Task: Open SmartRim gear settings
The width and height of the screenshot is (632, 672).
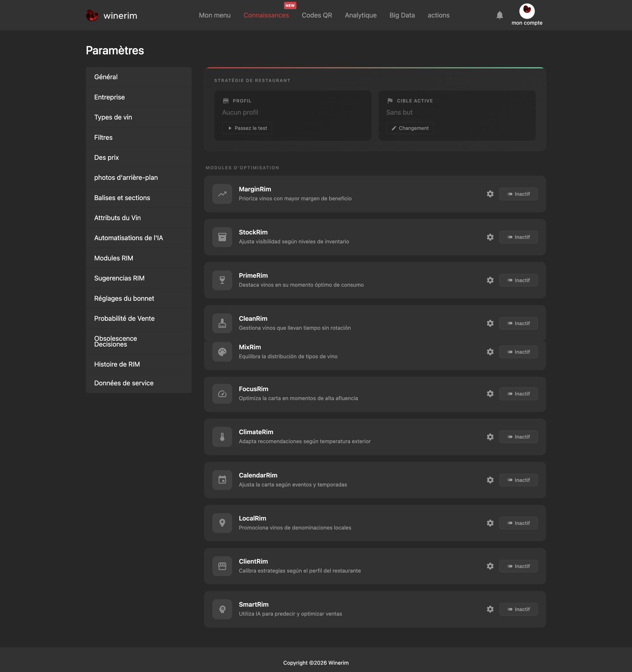Action: 490,609
